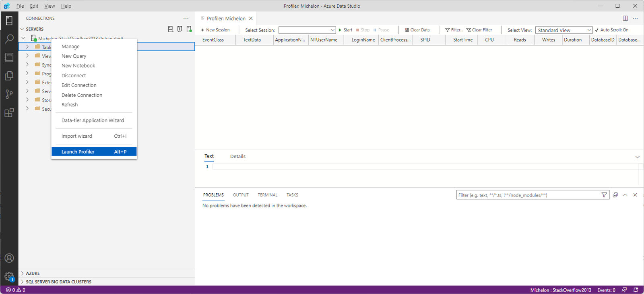The height and width of the screenshot is (294, 644).
Task: Click New Session button
Action: [215, 30]
